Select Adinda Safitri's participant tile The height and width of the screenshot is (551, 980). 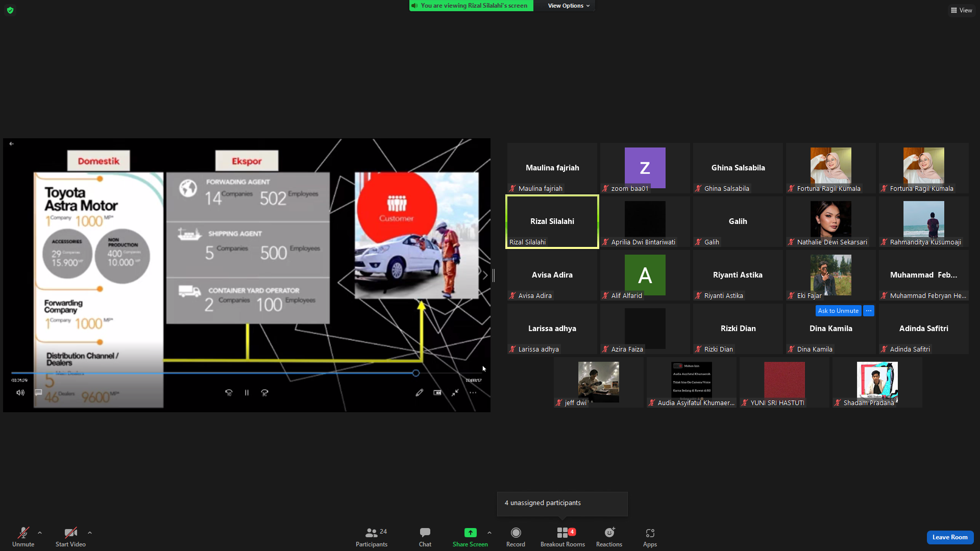point(924,329)
